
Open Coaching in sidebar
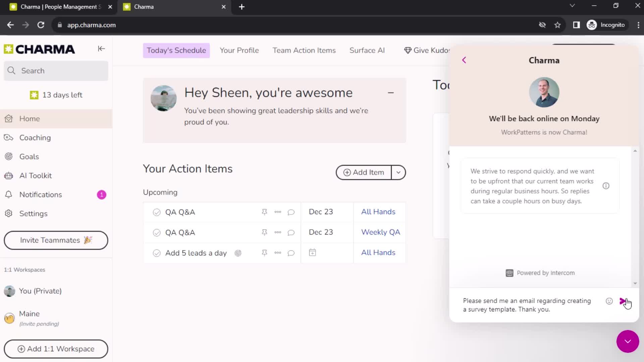pos(56,138)
